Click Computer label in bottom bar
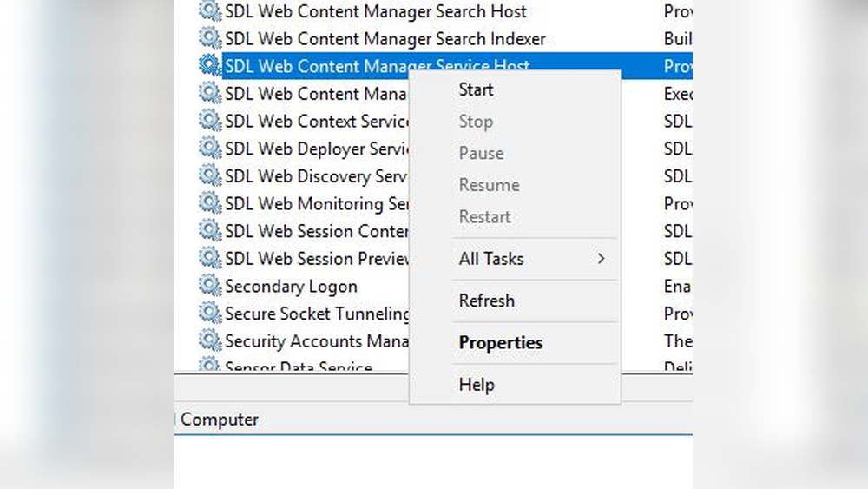 tap(220, 420)
